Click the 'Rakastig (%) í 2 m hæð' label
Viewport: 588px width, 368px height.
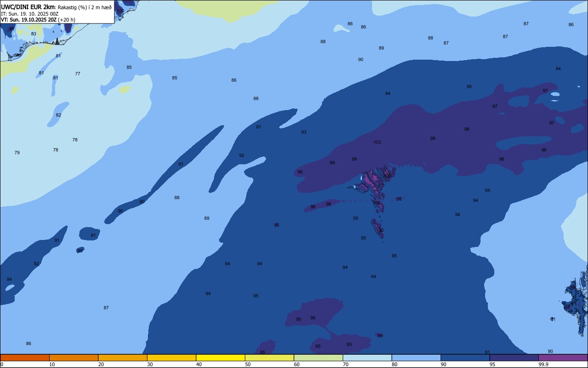(x=85, y=7)
